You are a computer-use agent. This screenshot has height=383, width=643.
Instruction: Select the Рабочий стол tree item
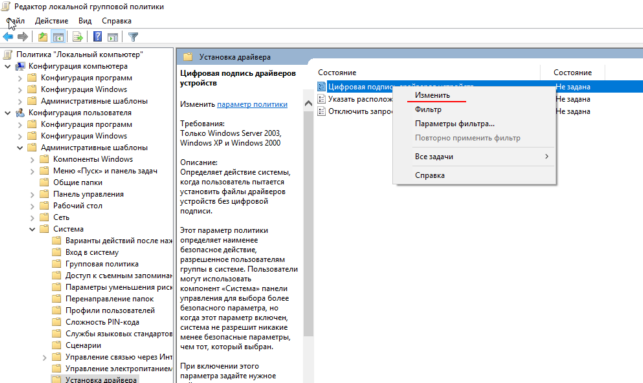tap(78, 205)
